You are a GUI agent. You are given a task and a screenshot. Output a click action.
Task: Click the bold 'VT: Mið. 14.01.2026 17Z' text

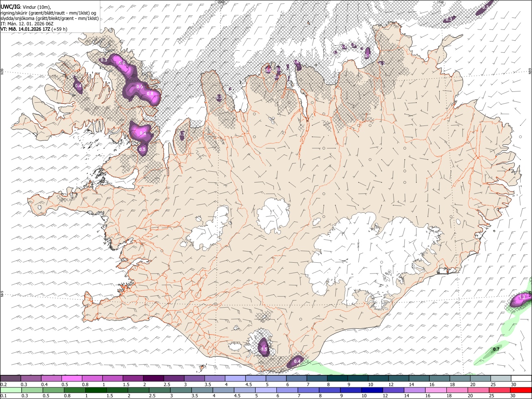[x=25, y=29]
